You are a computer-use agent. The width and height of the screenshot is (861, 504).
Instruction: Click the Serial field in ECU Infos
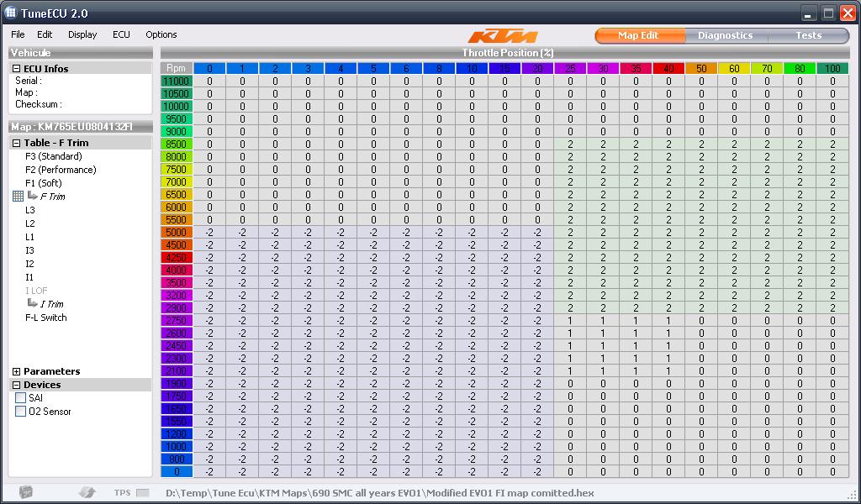tap(29, 81)
